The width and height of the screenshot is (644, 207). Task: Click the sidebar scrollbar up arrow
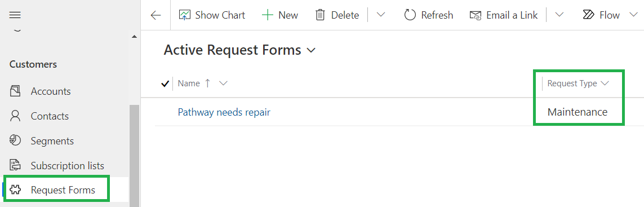[134, 37]
